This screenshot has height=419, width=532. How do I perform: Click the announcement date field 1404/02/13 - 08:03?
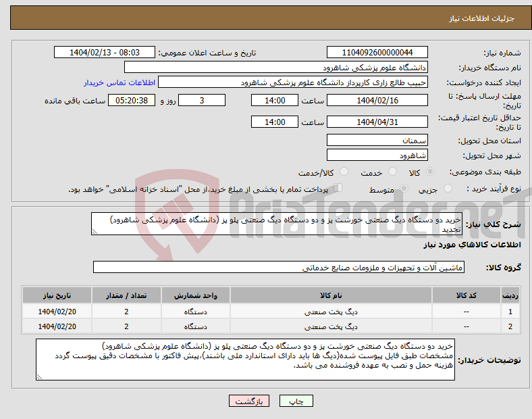tap(105, 53)
